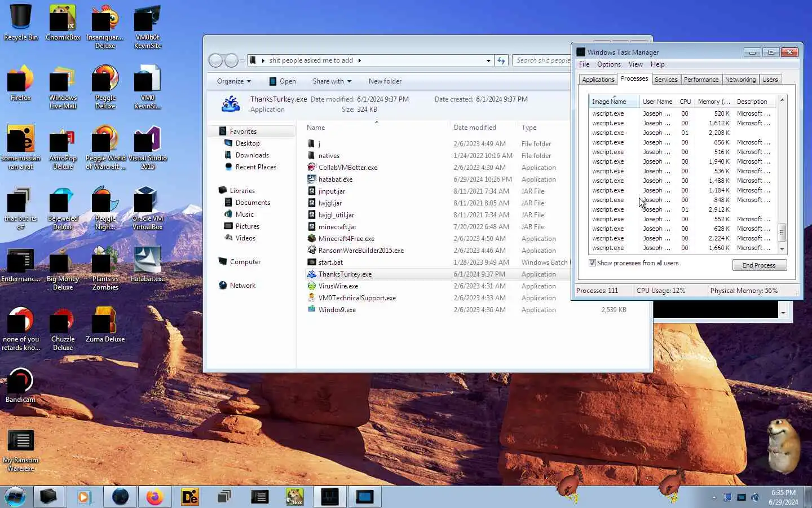
Task: Switch to the Services tab
Action: coord(666,80)
